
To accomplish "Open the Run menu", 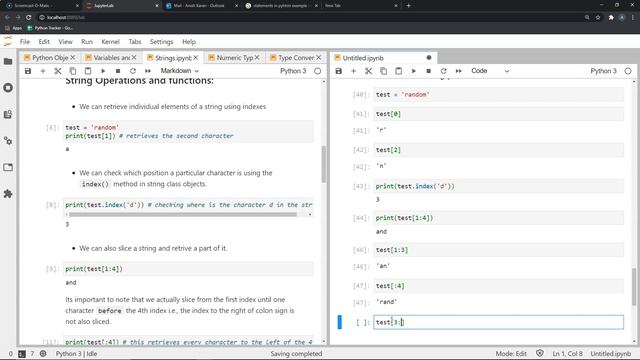I will tap(87, 42).
